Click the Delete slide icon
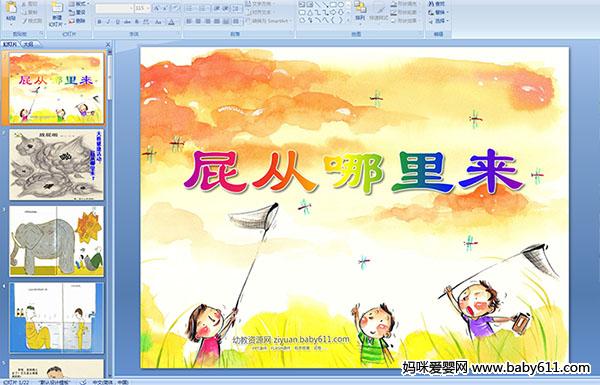600x385 pixels. tap(71, 21)
